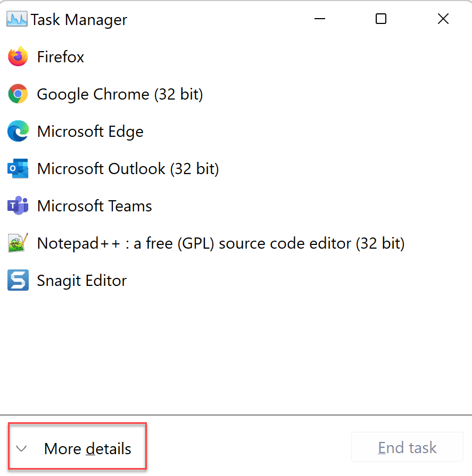Click the Microsoft Teams icon

[18, 206]
